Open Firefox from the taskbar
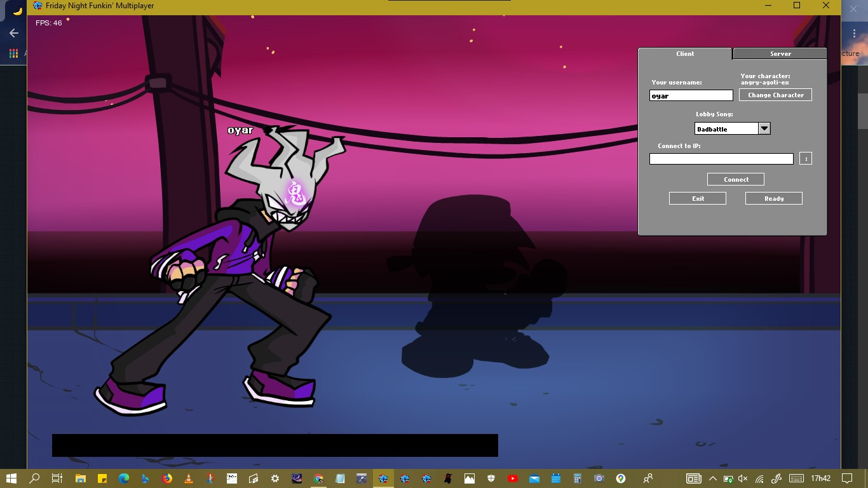868x488 pixels. [167, 478]
